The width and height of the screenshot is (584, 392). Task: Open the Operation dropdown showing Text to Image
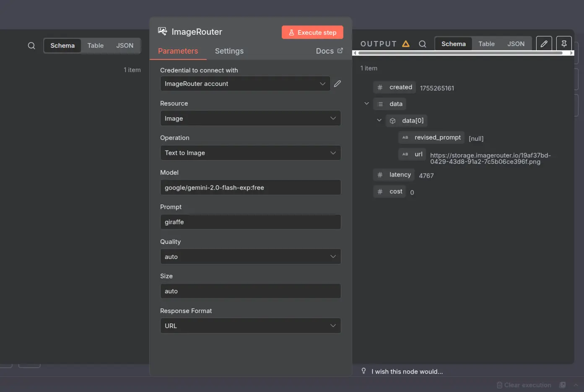[251, 153]
